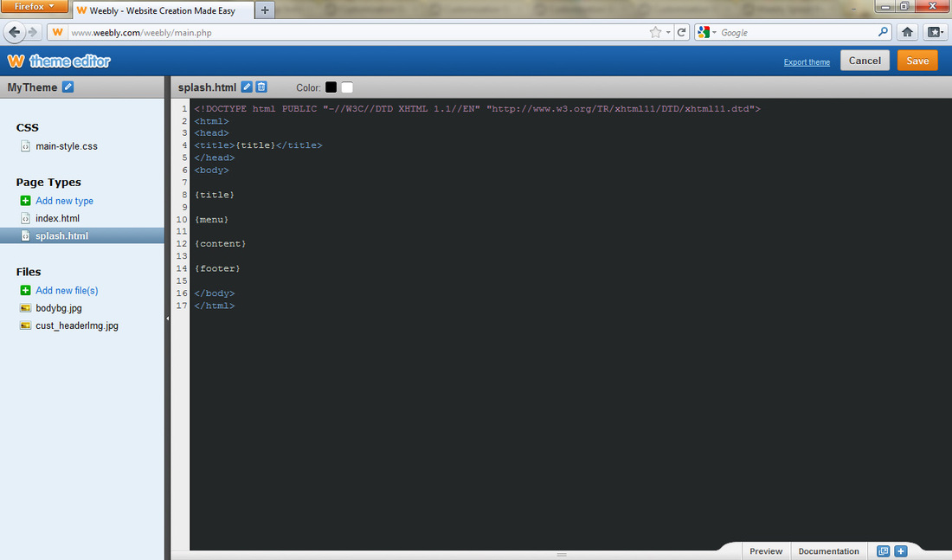
Task: Bookmark page with the star icon
Action: point(655,32)
